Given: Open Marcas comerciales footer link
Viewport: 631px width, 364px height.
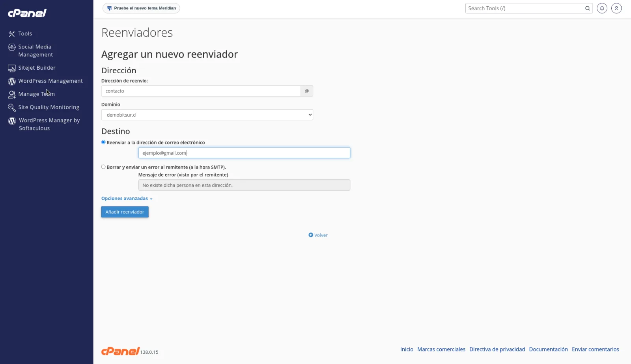Looking at the screenshot, I should click(x=441, y=349).
